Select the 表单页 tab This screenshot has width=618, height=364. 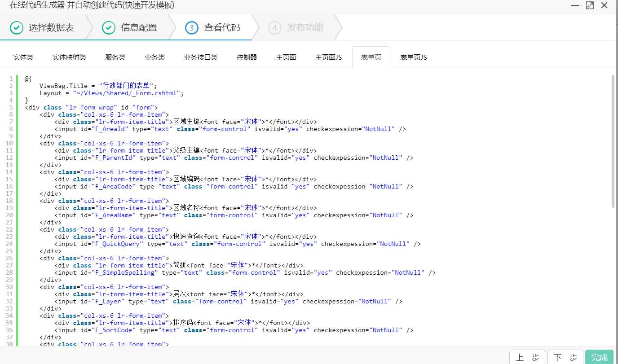coord(371,57)
